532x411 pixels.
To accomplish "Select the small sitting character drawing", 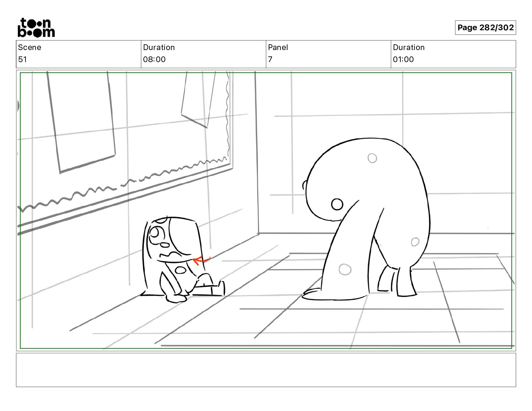I will click(x=183, y=260).
